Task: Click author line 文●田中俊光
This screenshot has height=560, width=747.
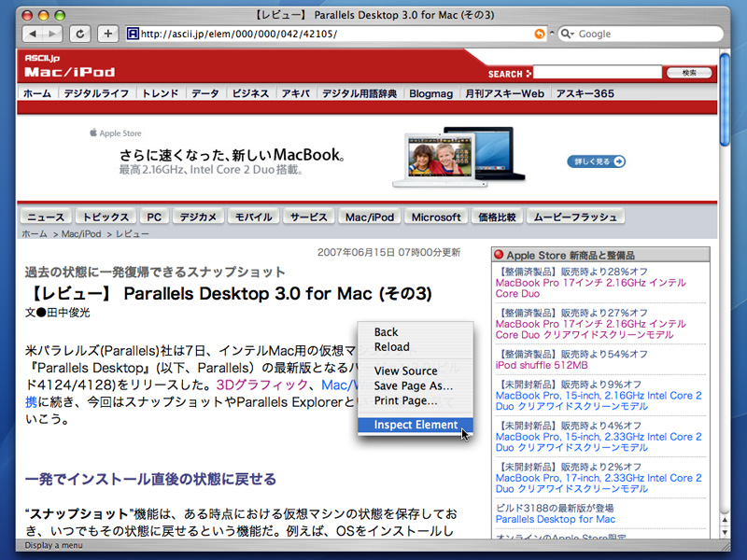Action: (57, 313)
